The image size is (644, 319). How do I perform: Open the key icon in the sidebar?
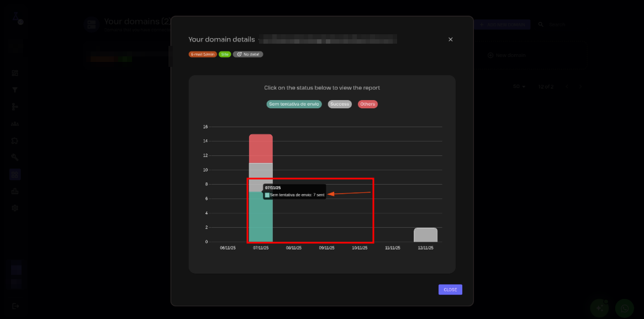point(15,157)
